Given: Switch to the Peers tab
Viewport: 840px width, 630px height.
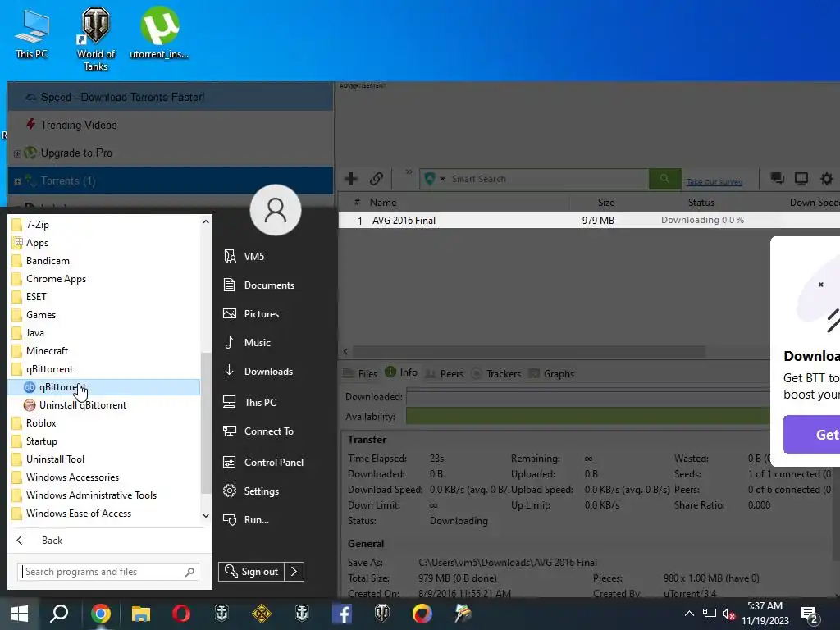Looking at the screenshot, I should pos(444,373).
